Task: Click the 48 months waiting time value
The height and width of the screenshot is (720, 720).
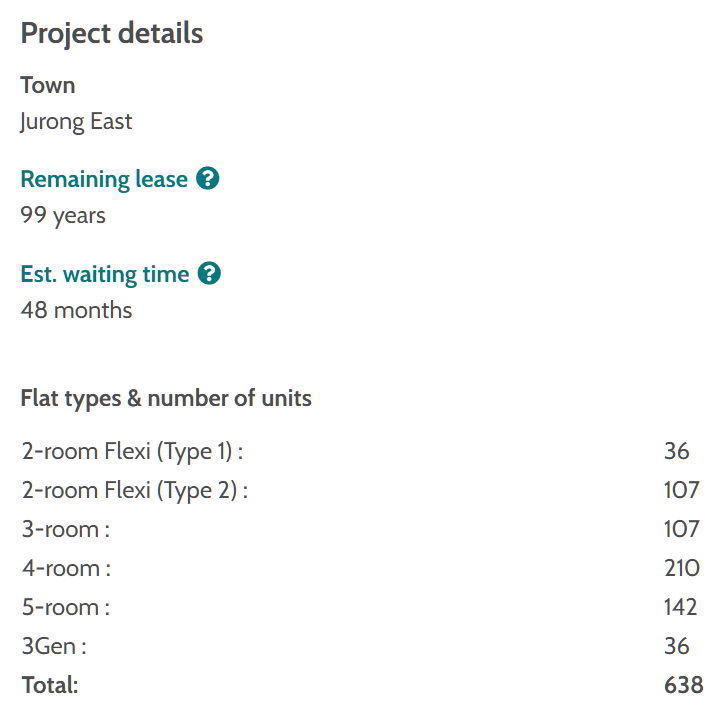Action: click(76, 310)
